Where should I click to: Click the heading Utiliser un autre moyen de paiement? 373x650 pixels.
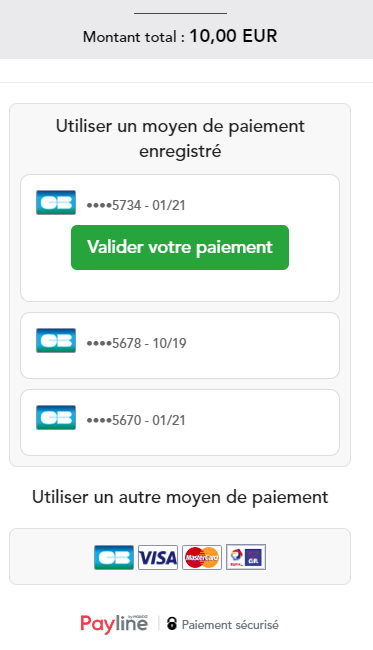(x=180, y=497)
